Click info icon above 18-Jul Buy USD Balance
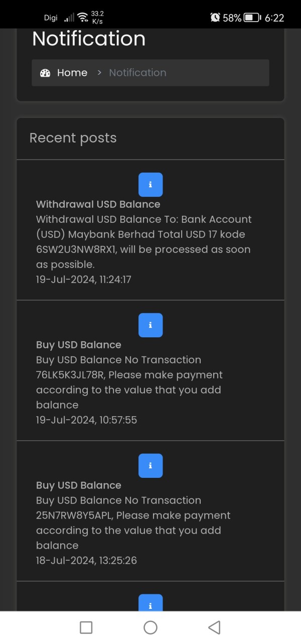 point(150,465)
